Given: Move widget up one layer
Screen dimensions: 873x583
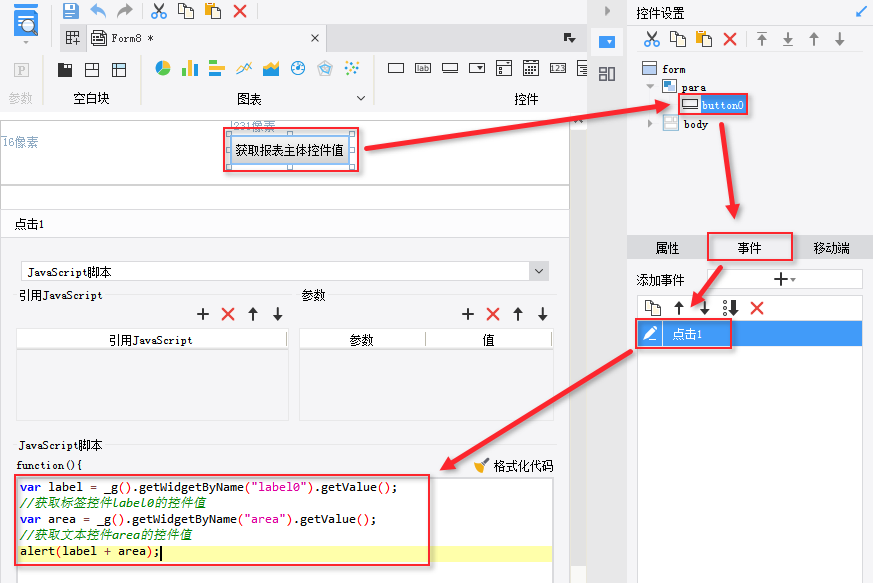Looking at the screenshot, I should click(814, 39).
